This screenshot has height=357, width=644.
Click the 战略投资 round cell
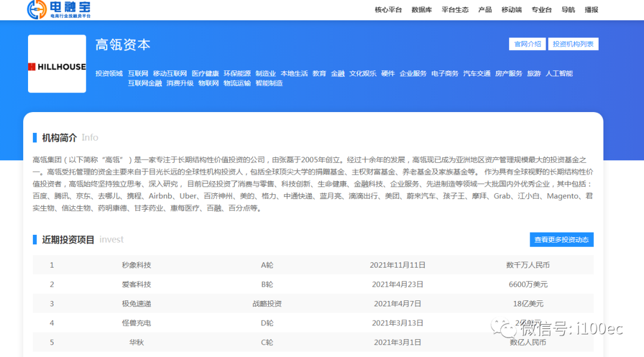tap(267, 303)
